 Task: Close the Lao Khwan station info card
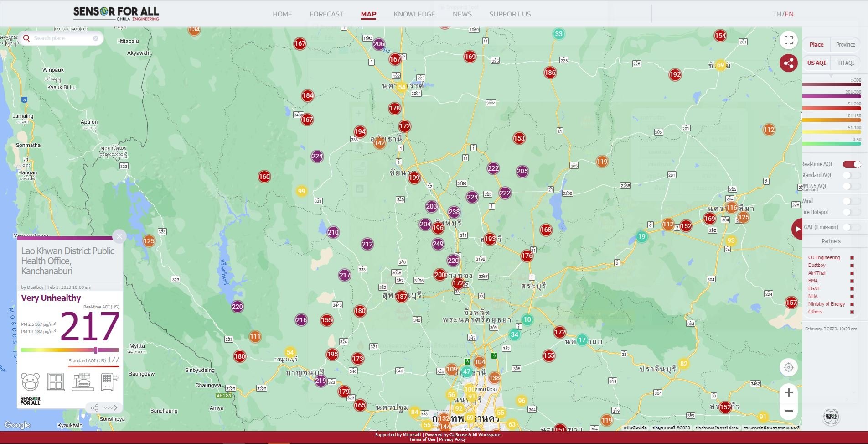119,236
